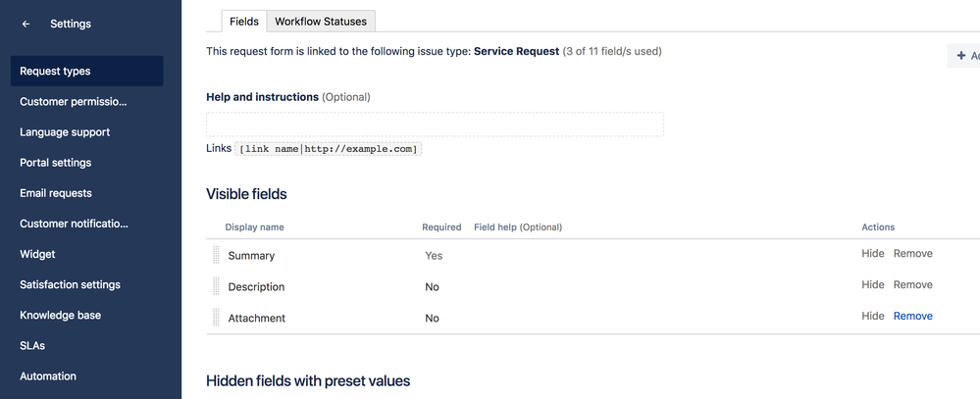The image size is (980, 399).
Task: Navigate to Email requests
Action: click(56, 193)
